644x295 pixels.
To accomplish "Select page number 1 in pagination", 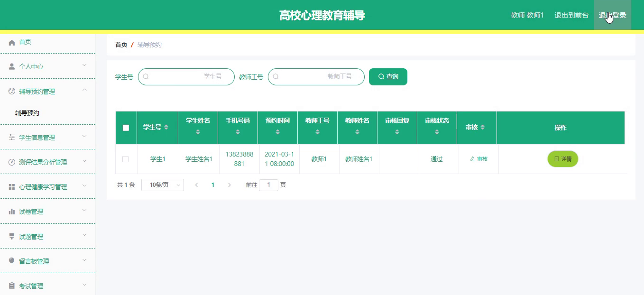I will point(213,185).
